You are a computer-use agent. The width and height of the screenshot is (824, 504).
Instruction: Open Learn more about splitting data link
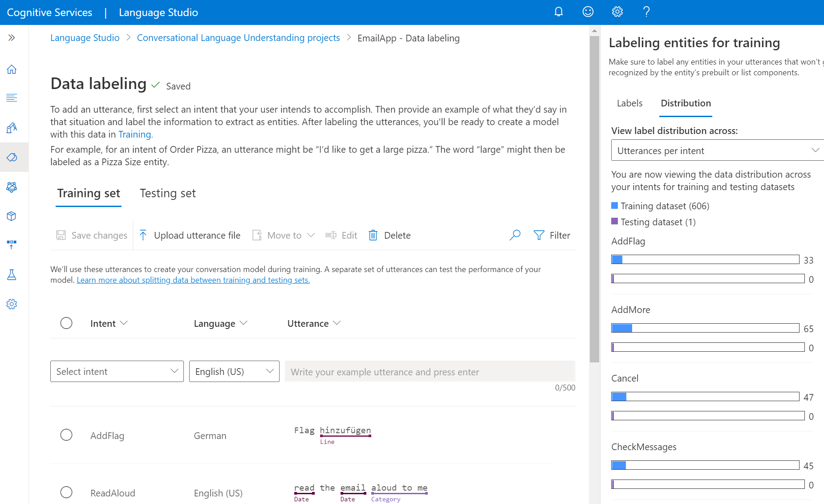[x=193, y=280]
